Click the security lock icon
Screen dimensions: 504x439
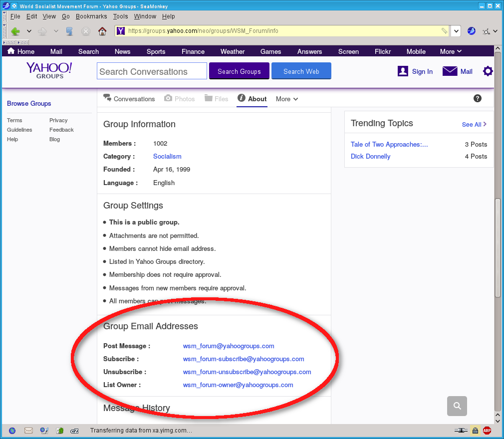475,430
